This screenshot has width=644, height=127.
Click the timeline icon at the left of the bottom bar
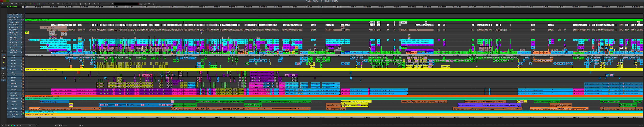coord(3,125)
